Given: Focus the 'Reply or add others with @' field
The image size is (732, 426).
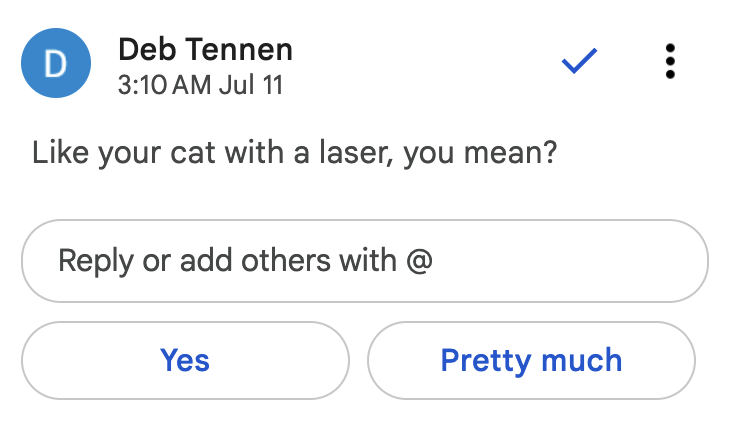Looking at the screenshot, I should point(365,261).
